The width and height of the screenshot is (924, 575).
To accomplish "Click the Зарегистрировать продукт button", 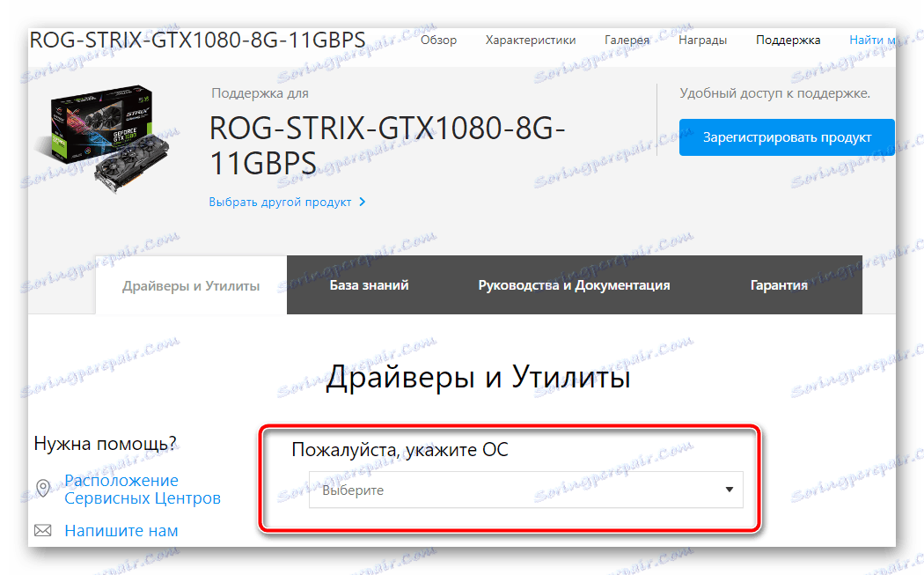I will click(x=786, y=137).
